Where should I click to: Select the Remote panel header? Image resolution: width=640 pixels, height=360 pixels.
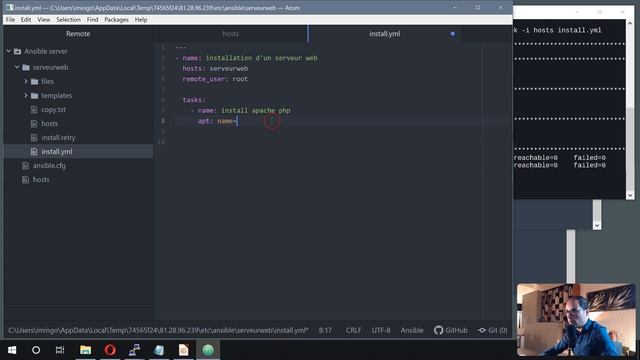click(x=78, y=34)
